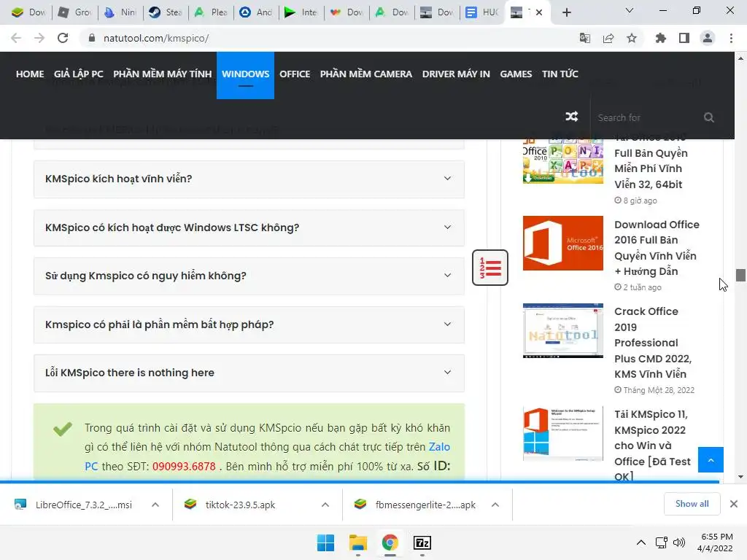Expand 'Sử dụng Kmspico có nguy hiểm không?'
Viewport: 747px width, 560px height.
(x=249, y=276)
